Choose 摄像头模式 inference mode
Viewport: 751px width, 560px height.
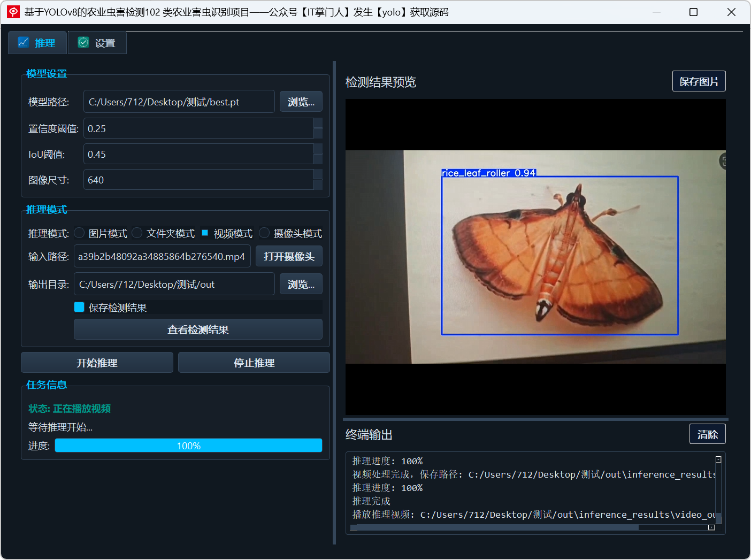click(x=264, y=233)
